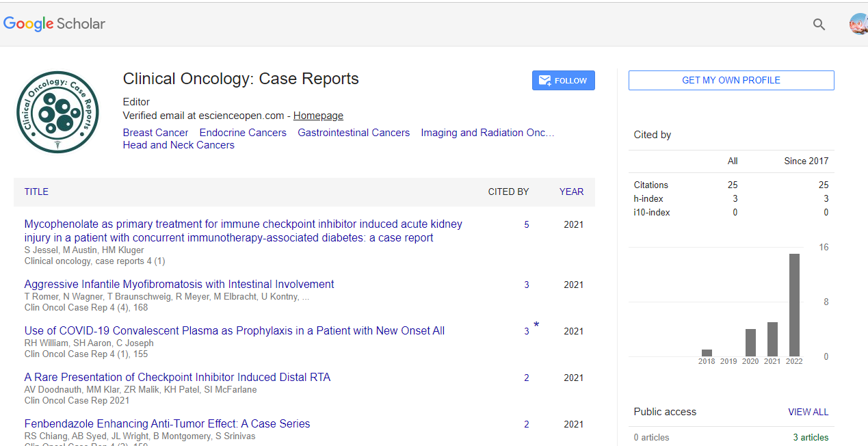This screenshot has height=446, width=868.
Task: Select the Breast Cancer interest tag
Action: pos(156,133)
